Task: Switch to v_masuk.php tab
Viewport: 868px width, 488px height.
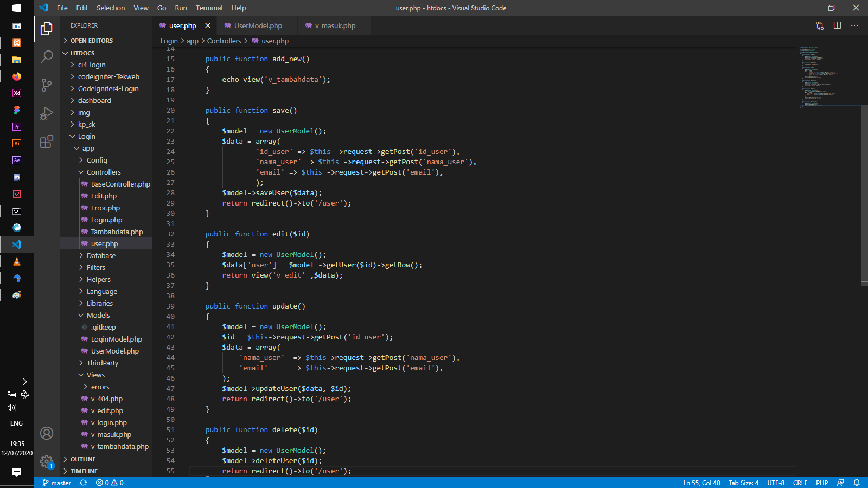Action: click(x=335, y=25)
